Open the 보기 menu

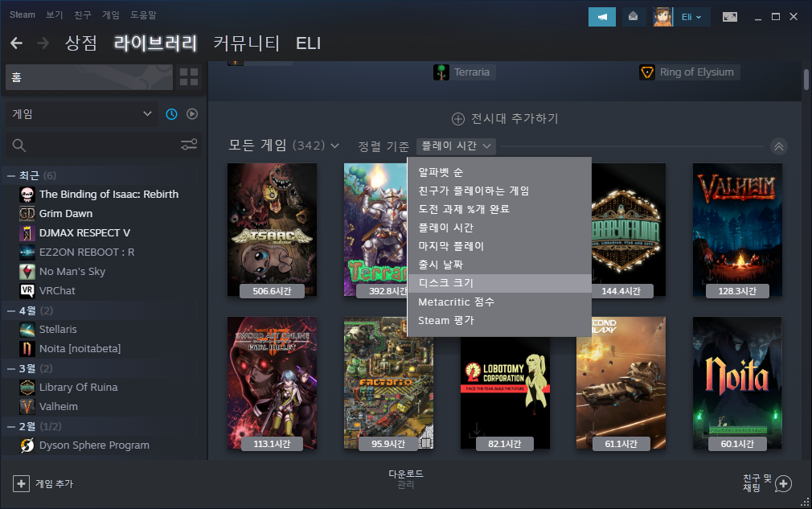pos(55,15)
